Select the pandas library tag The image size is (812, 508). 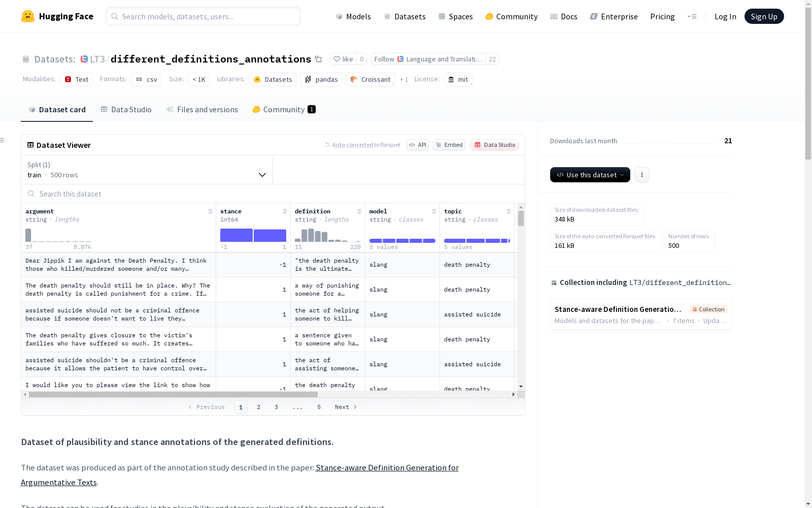(321, 79)
